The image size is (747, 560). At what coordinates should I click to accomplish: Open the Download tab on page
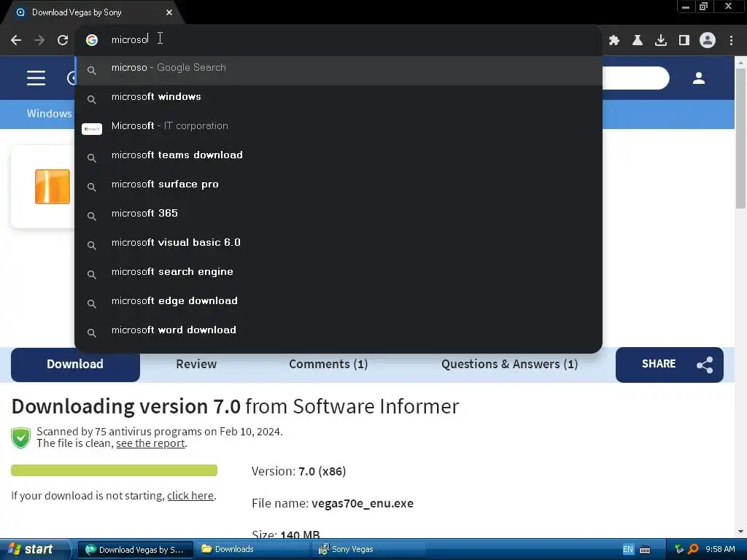(75, 365)
